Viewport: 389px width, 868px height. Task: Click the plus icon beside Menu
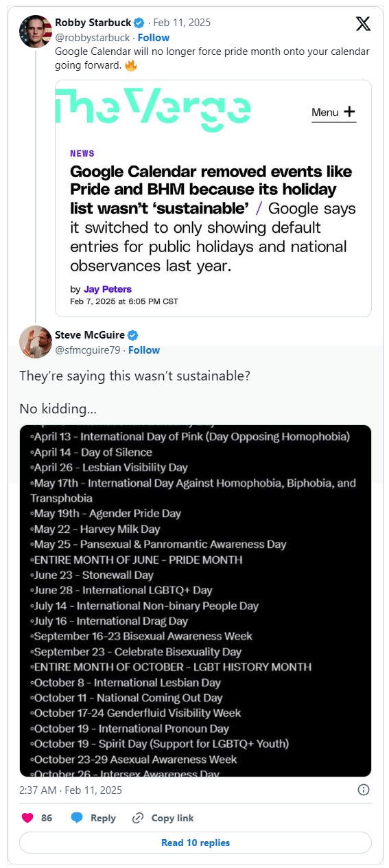tap(349, 112)
